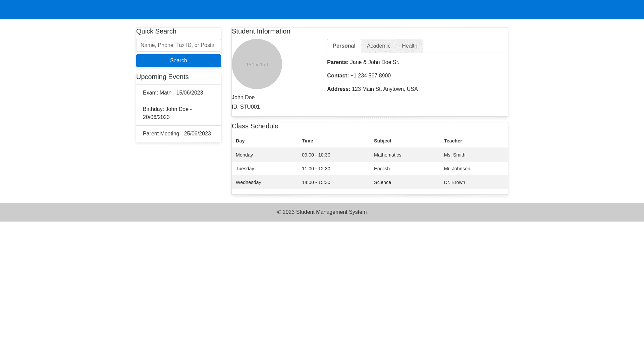The width and height of the screenshot is (644, 362).
Task: Click the student ID STU001 text
Action: pos(246,107)
